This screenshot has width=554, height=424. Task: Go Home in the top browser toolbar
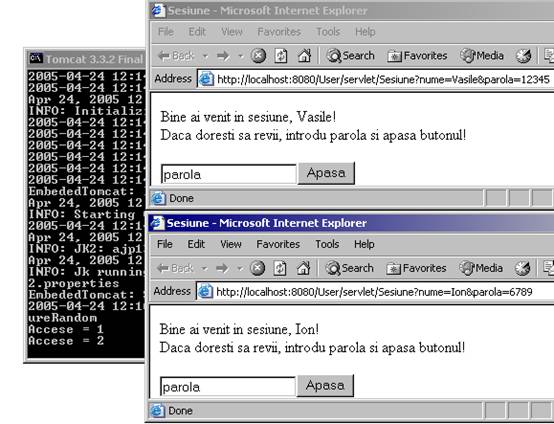pos(304,55)
